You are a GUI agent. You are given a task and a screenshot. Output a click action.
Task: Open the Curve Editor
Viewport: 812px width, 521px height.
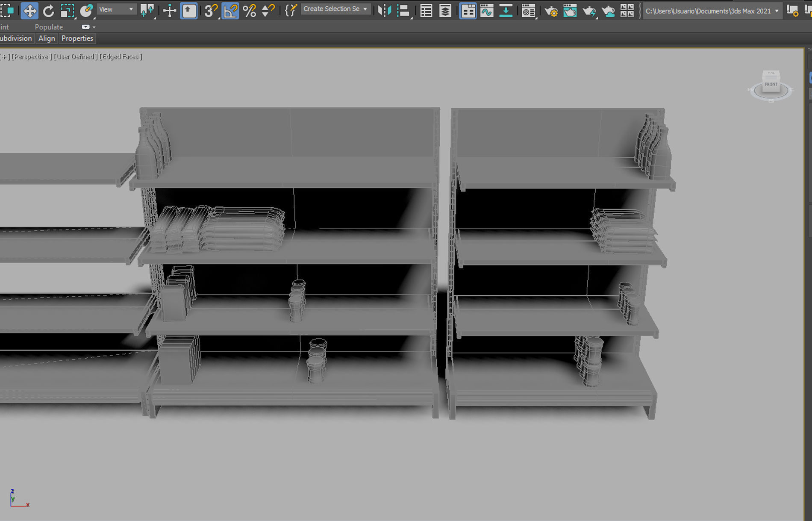coord(487,11)
